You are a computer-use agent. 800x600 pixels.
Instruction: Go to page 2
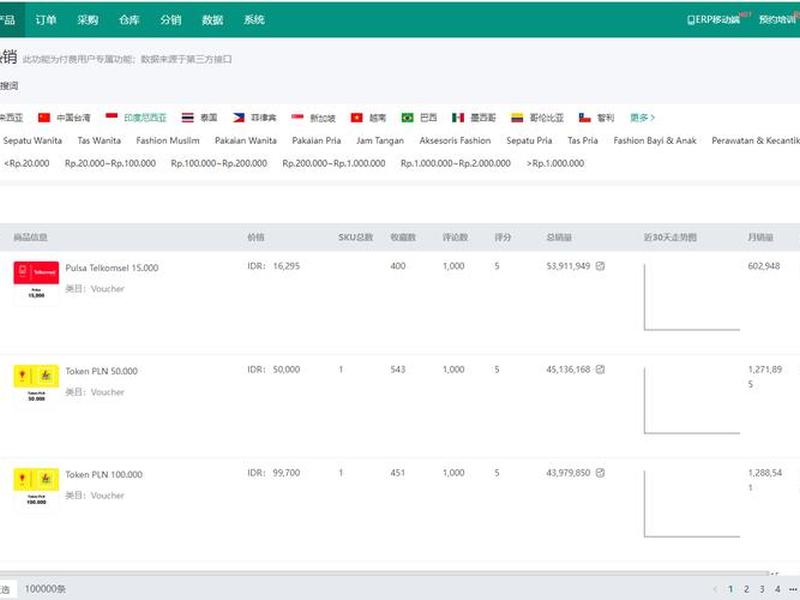[x=746, y=589]
